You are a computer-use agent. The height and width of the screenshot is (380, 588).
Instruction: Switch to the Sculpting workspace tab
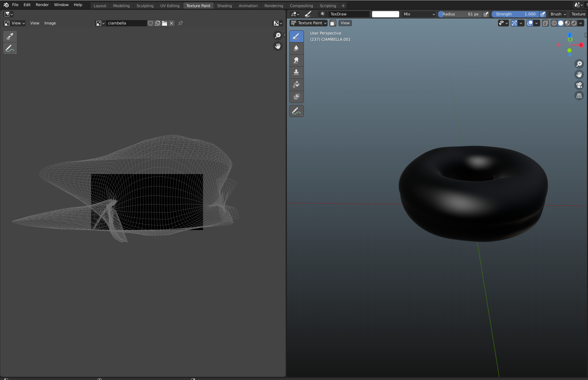coord(145,6)
